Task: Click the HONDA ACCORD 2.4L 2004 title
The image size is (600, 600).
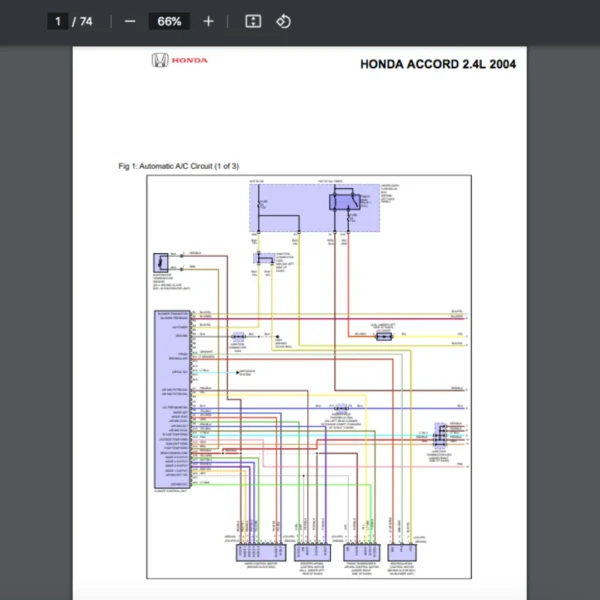Action: 438,65
